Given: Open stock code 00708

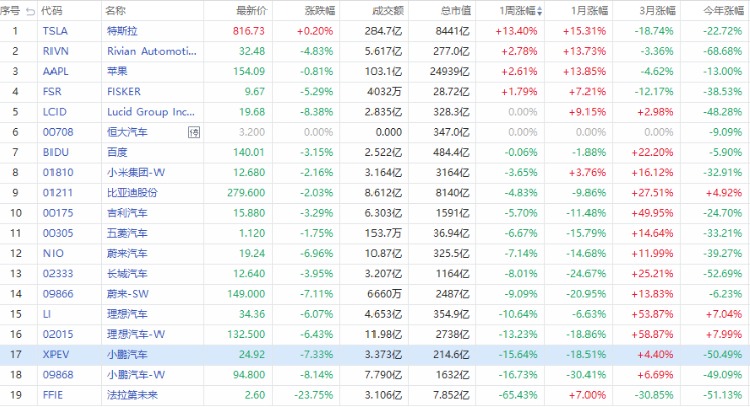Looking at the screenshot, I should tap(58, 132).
